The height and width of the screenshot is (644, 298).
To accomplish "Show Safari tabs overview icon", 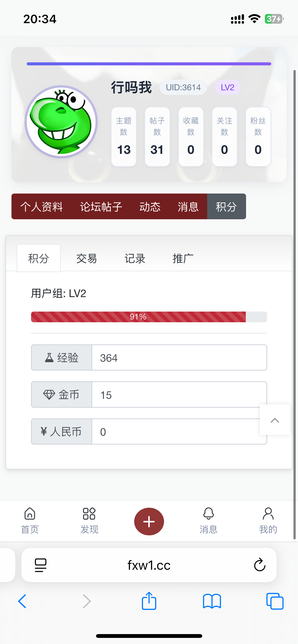I will pyautogui.click(x=275, y=601).
